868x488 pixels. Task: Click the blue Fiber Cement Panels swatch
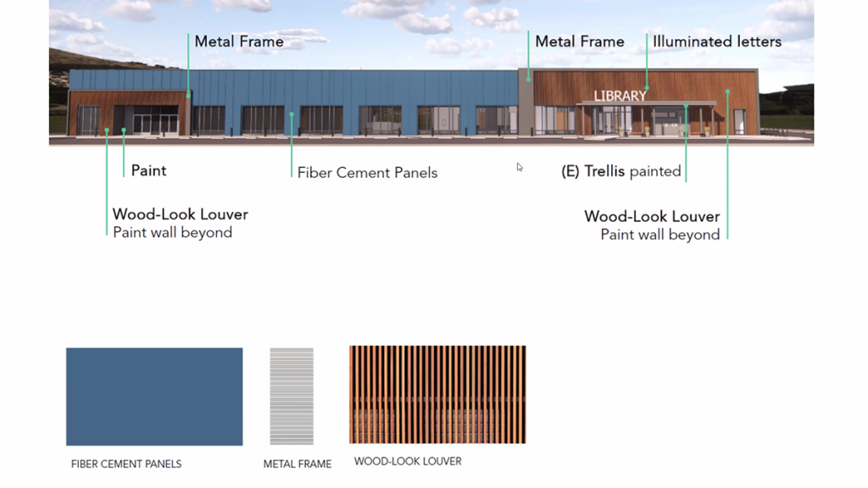click(154, 396)
